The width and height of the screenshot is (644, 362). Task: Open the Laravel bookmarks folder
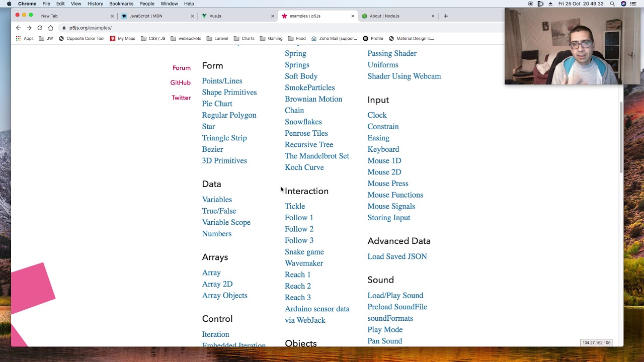[217, 38]
